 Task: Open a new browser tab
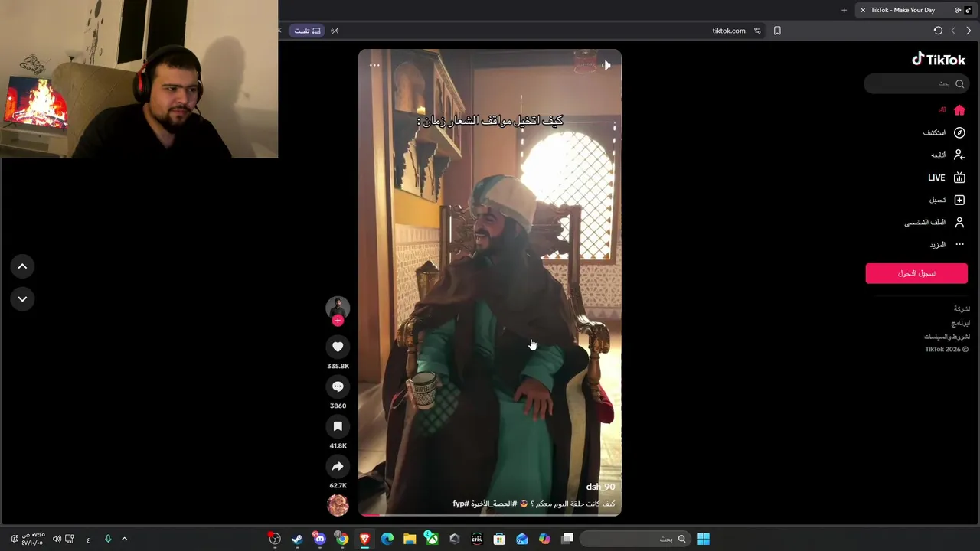844,10
